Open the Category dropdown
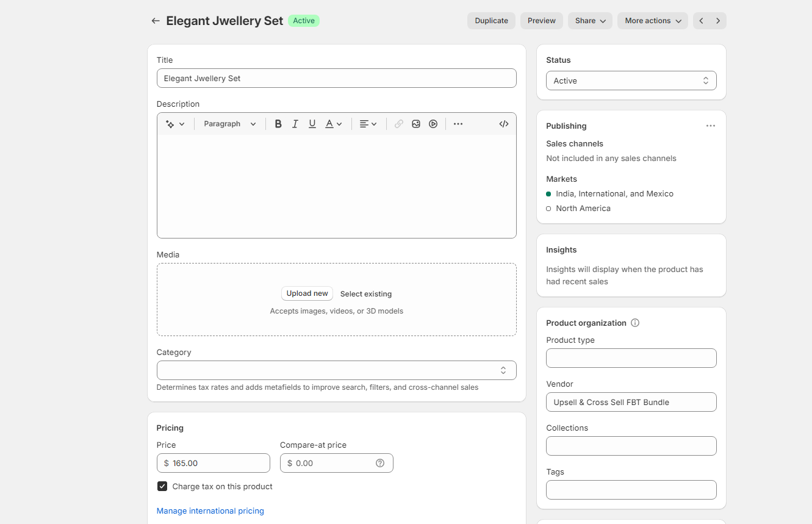This screenshot has height=524, width=812. click(337, 370)
